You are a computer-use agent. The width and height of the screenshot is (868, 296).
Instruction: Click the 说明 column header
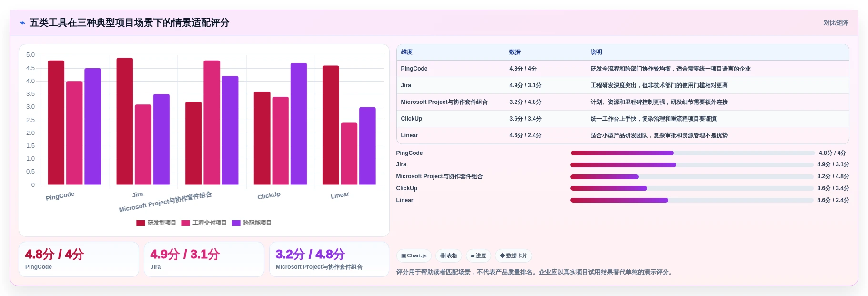596,52
